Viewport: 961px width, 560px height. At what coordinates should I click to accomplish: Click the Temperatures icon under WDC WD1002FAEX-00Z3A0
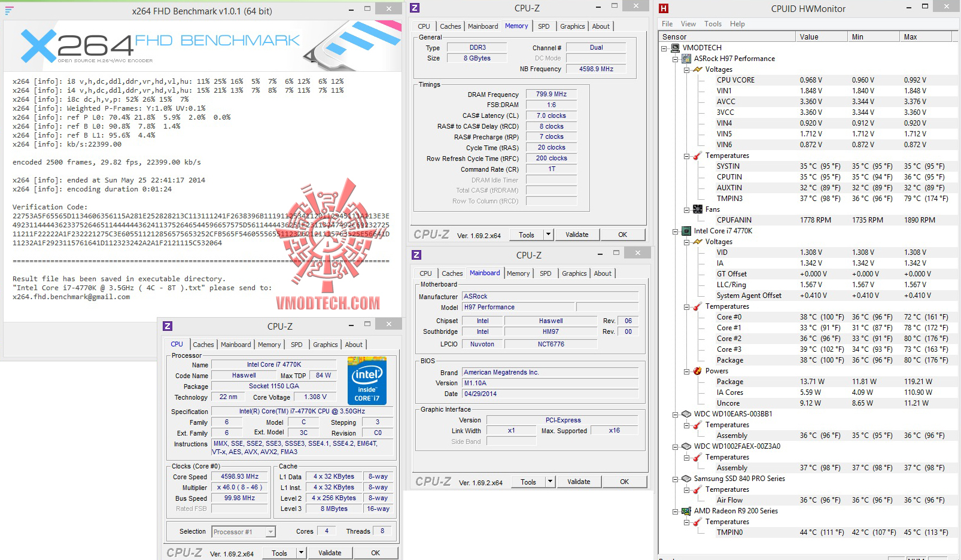pos(697,457)
